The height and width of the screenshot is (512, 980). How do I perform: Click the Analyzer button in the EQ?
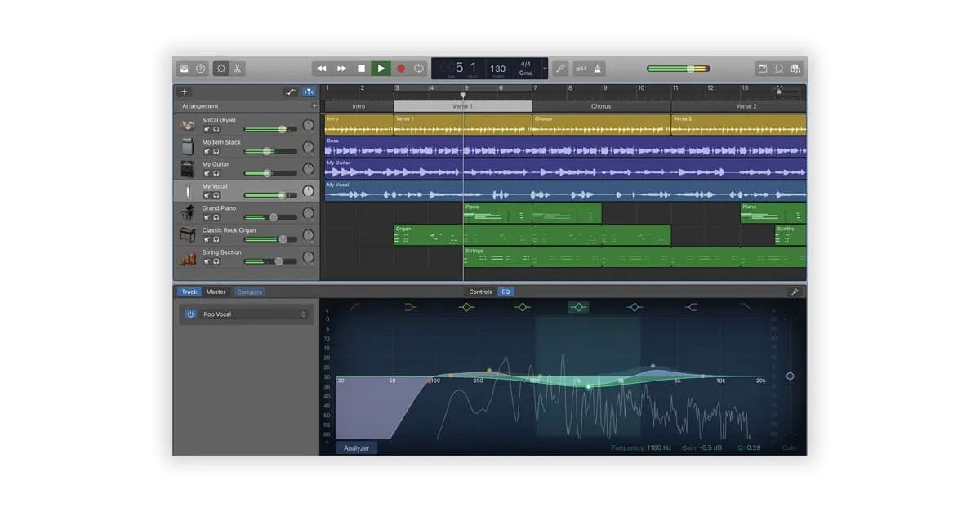point(355,448)
